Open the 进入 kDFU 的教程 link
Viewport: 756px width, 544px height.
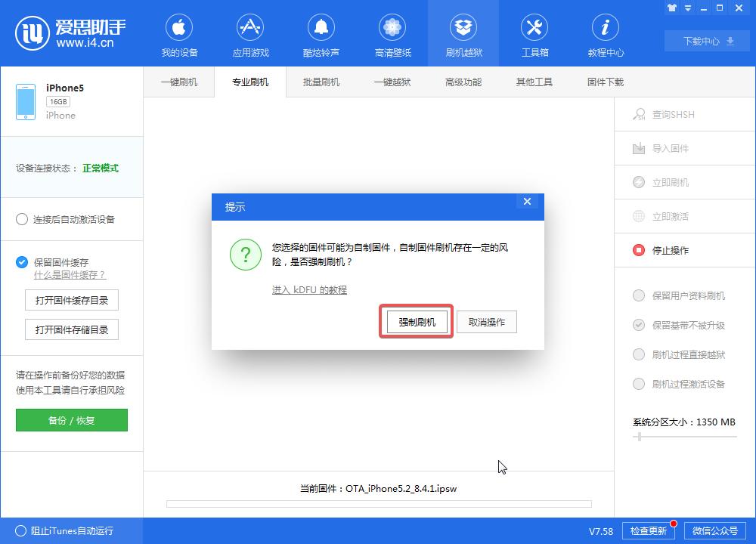(x=309, y=289)
